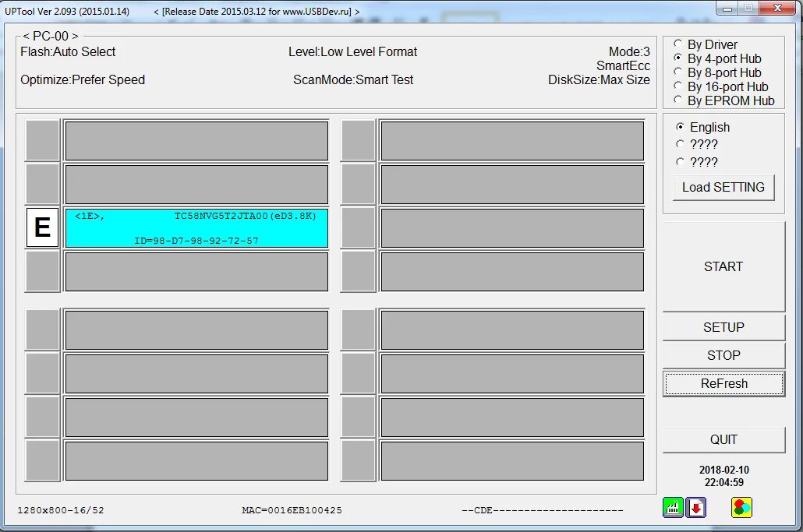The width and height of the screenshot is (803, 532).
Task: Click the MAC=0016EB100425 status text
Action: pos(292,510)
